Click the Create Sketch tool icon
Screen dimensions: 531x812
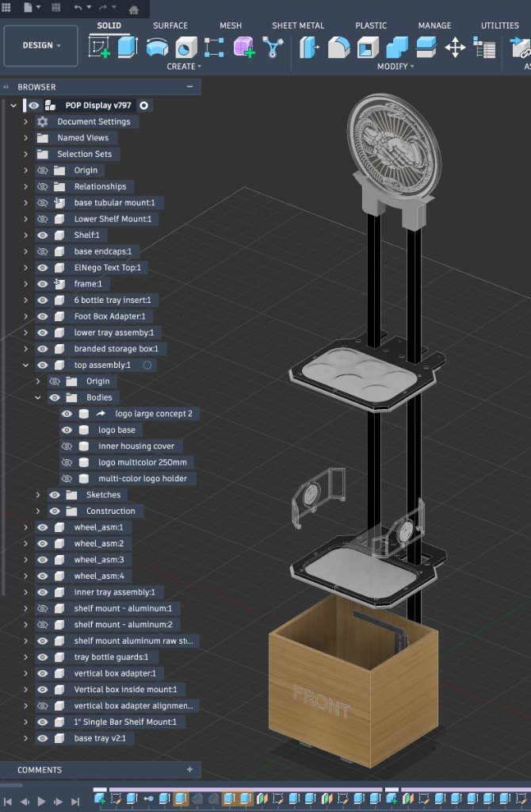[x=99, y=48]
